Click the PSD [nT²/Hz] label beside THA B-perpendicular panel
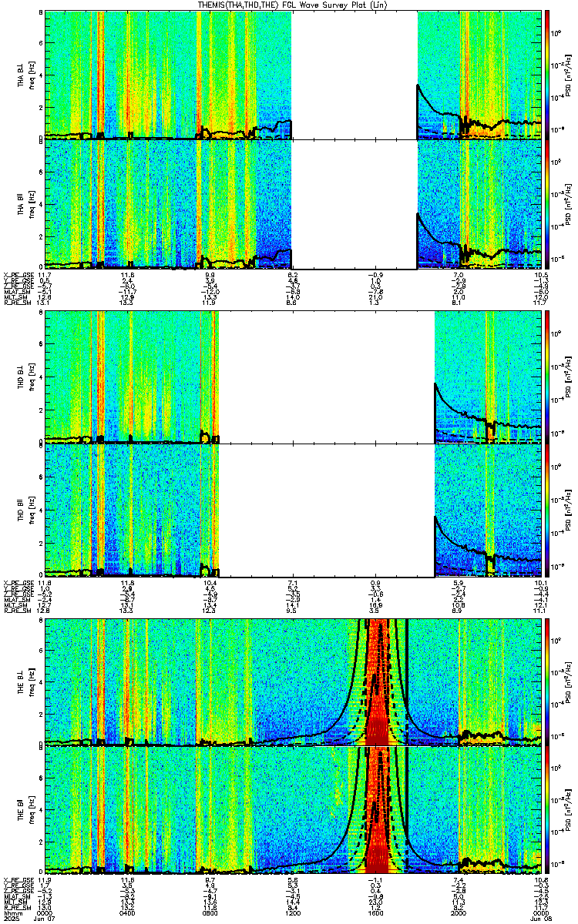 click(x=569, y=75)
